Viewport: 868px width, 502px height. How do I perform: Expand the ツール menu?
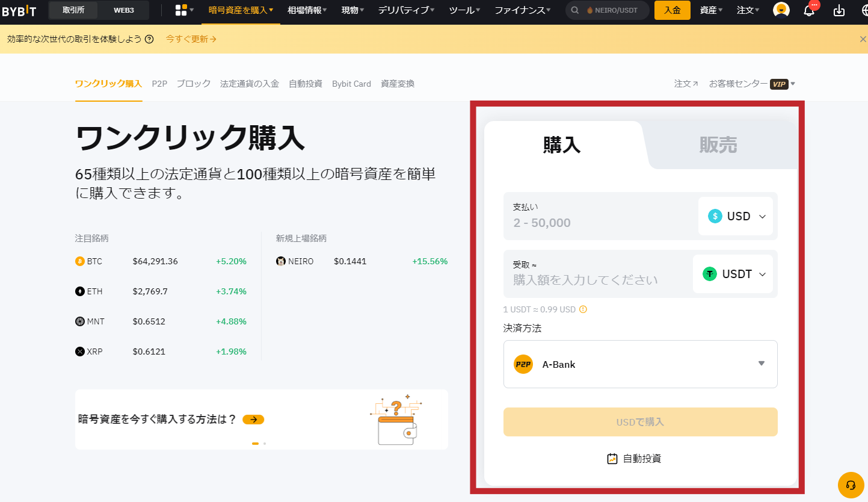[x=465, y=10]
